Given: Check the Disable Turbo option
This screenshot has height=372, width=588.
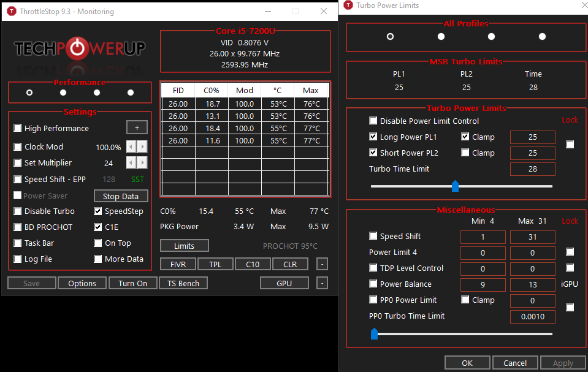Looking at the screenshot, I should (x=18, y=211).
